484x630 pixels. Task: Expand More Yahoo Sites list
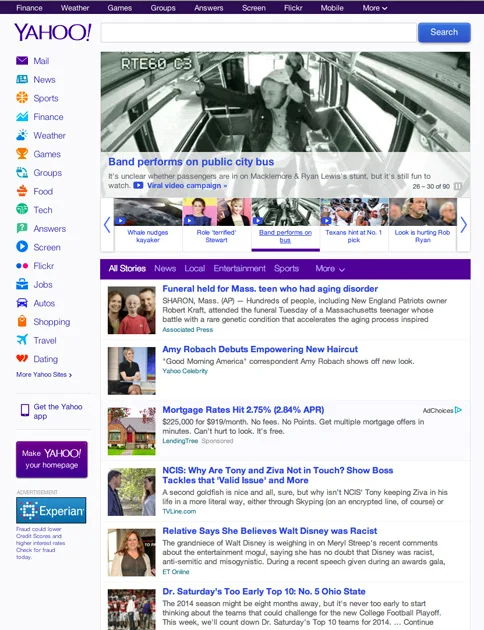44,374
